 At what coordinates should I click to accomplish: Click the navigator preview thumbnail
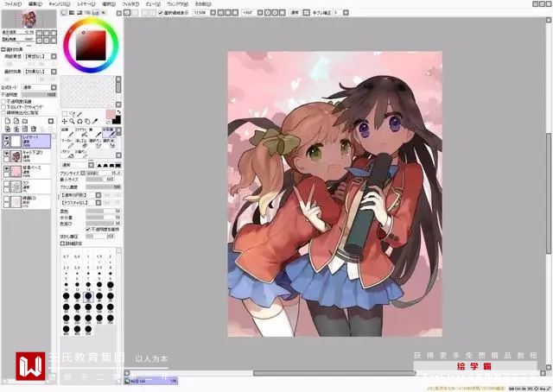(x=29, y=19)
